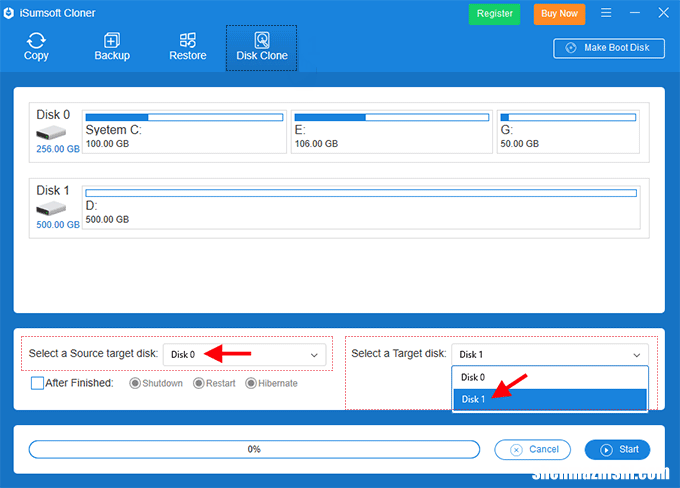Select the Disk 0 drive icon
The image size is (680, 488).
point(51,132)
